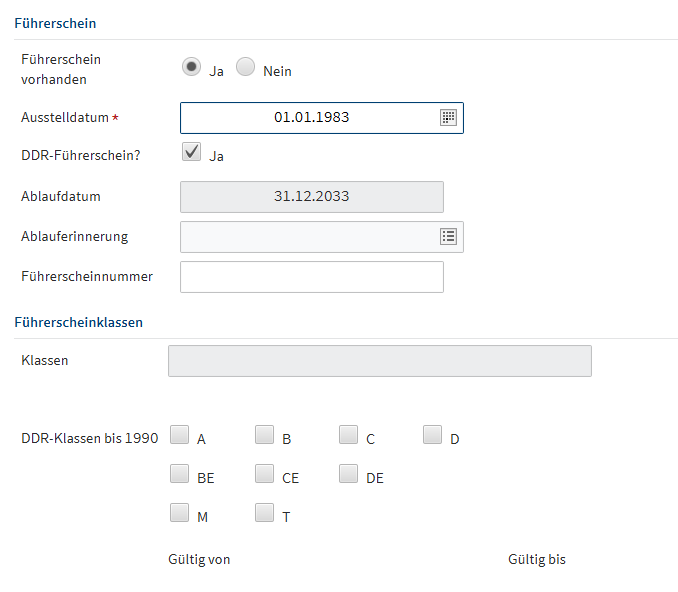The height and width of the screenshot is (592, 678).
Task: Click the Ausstelldatum date field
Action: (310, 118)
